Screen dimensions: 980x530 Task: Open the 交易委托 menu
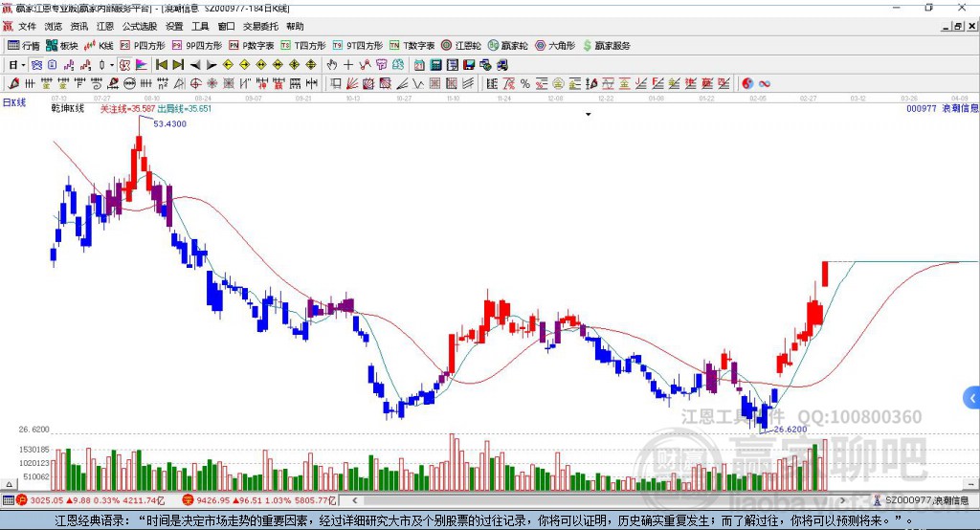(260, 26)
